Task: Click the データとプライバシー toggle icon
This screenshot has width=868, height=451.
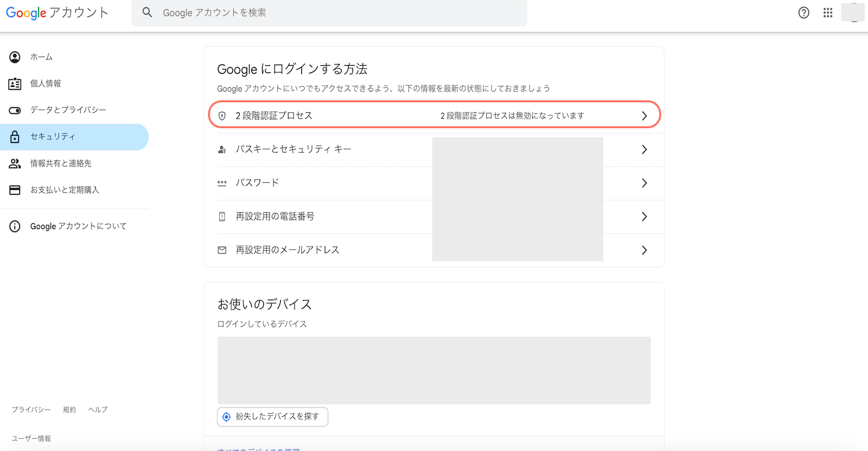Action: 15,110
